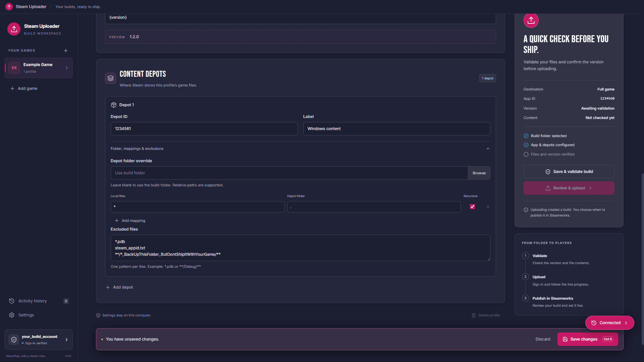644x362 pixels.
Task: Click Browse button
Action: coord(479,173)
